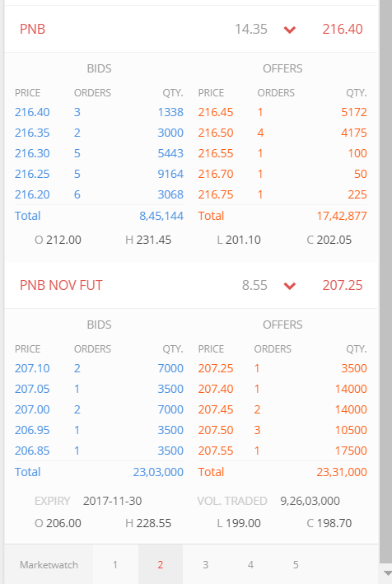This screenshot has height=584, width=392.
Task: Click the red down chevron beside PNB
Action: click(290, 30)
